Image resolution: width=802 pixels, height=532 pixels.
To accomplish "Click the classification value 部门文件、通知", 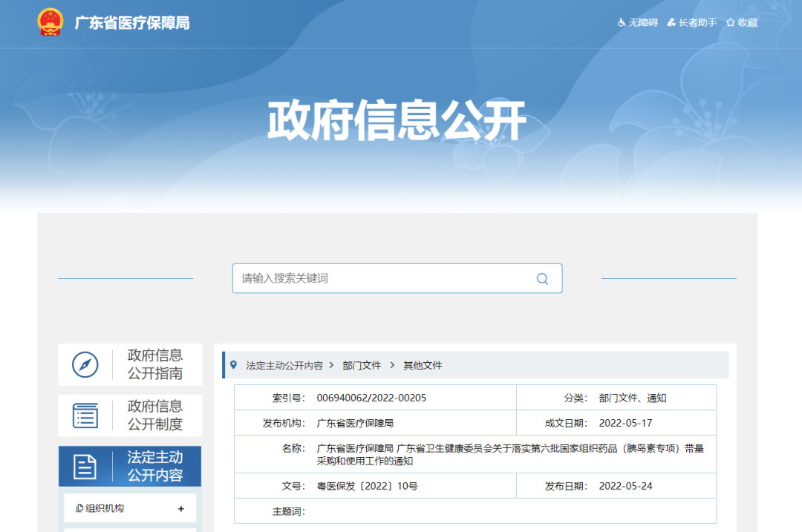I will [633, 398].
